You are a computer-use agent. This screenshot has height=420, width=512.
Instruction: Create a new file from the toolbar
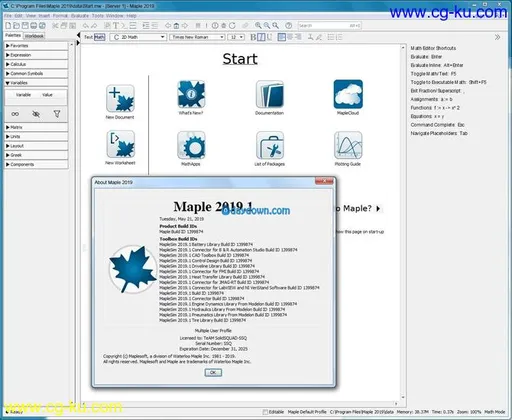[x=8, y=26]
